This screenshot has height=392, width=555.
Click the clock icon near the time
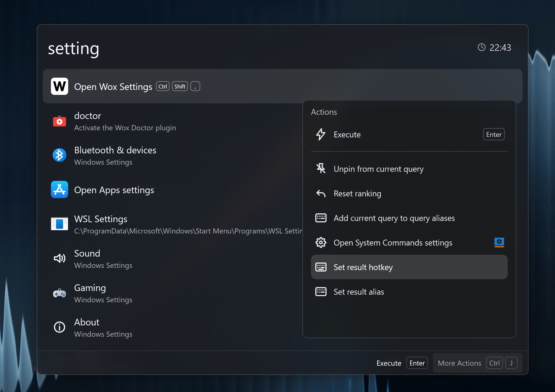pyautogui.click(x=481, y=47)
